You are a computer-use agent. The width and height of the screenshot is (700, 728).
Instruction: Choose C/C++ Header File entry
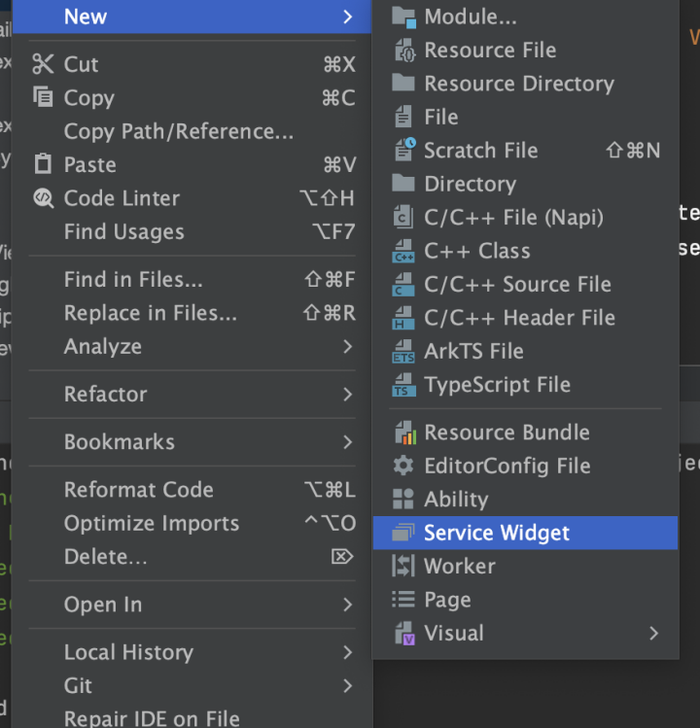(519, 318)
